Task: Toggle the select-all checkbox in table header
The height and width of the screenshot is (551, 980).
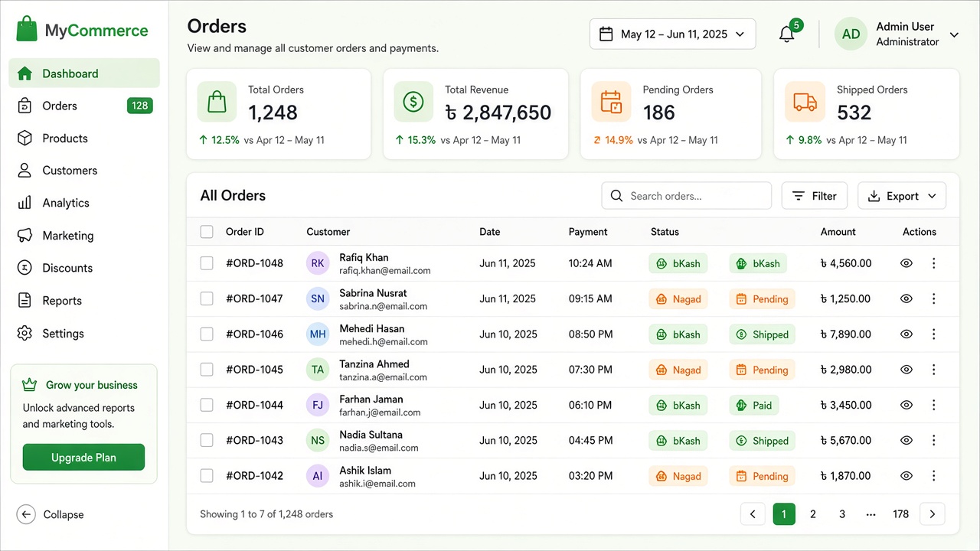Action: (x=207, y=232)
